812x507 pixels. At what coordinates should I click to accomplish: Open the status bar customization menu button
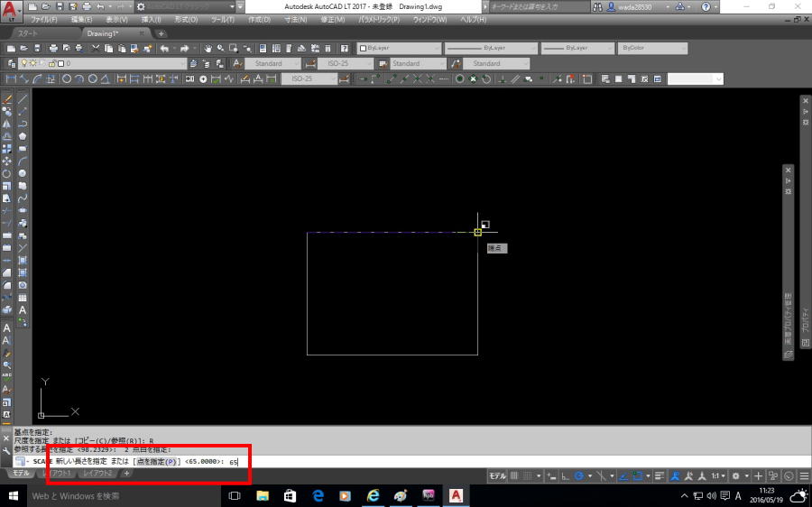click(804, 475)
